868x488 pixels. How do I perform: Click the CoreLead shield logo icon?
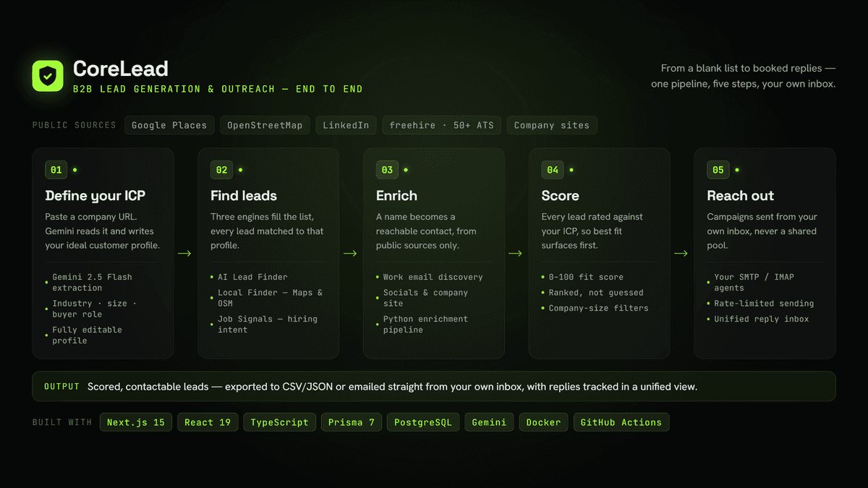tap(48, 76)
